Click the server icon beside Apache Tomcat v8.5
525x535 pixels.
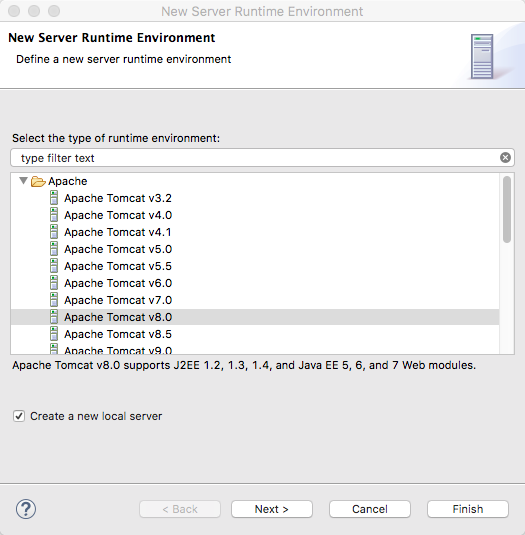[x=54, y=334]
